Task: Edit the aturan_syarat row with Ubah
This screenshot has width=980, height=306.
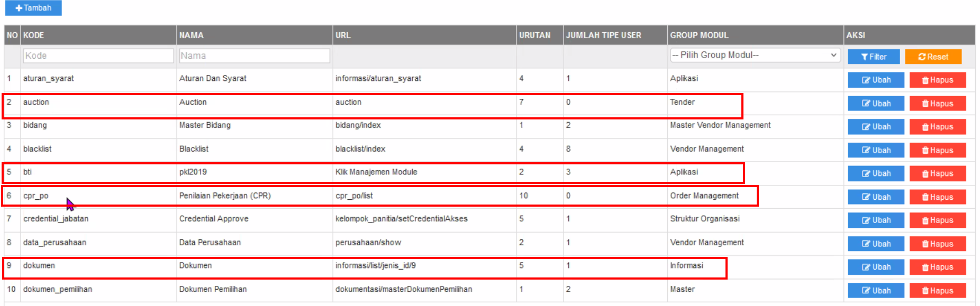Action: point(876,80)
